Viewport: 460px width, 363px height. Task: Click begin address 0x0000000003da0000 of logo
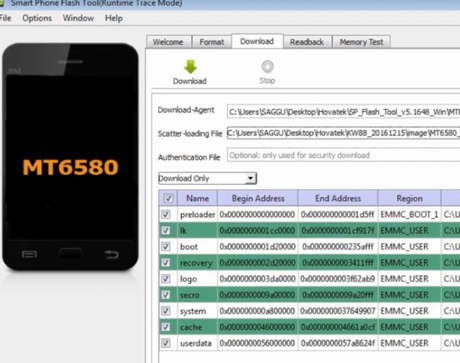pos(257,279)
